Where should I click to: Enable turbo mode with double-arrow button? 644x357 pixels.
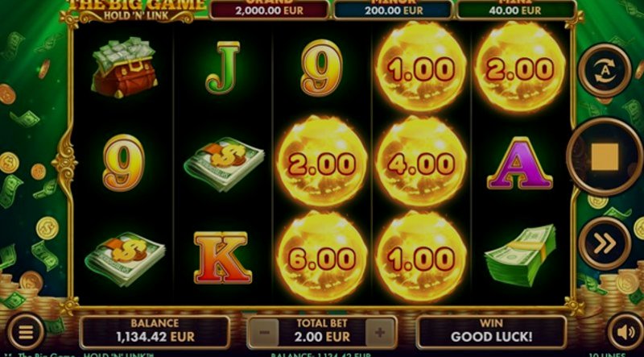pos(605,243)
